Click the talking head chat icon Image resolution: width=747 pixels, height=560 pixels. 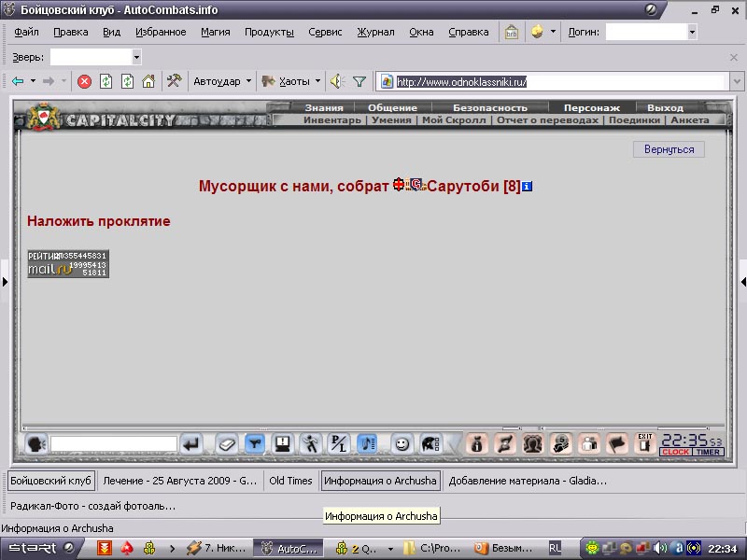pyautogui.click(x=36, y=444)
